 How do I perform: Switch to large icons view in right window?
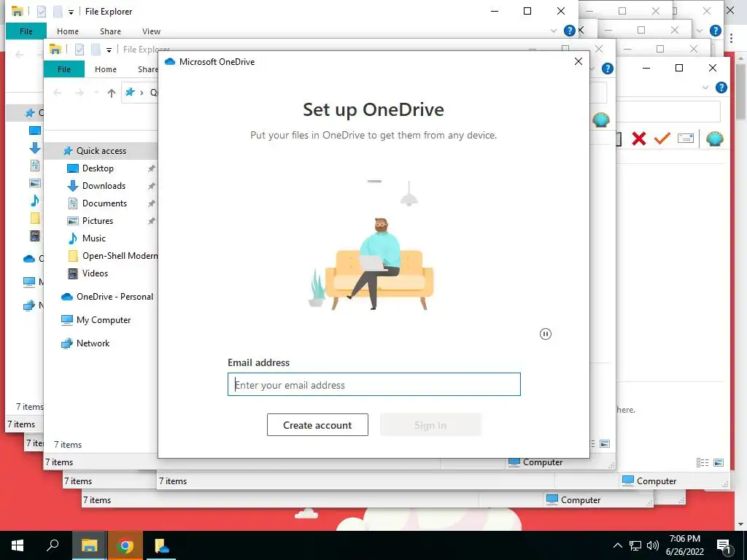(719, 463)
